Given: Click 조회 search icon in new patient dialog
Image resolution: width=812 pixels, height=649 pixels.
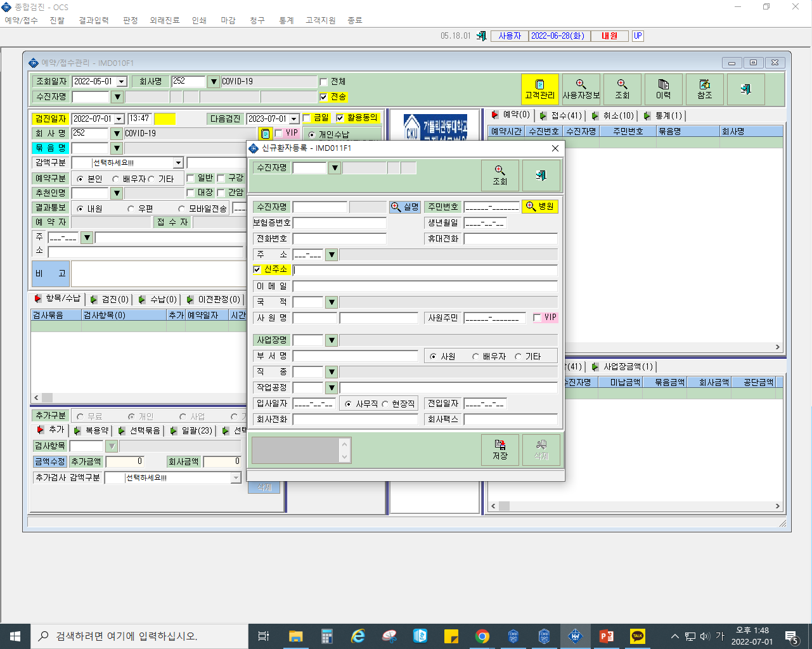Looking at the screenshot, I should click(500, 176).
